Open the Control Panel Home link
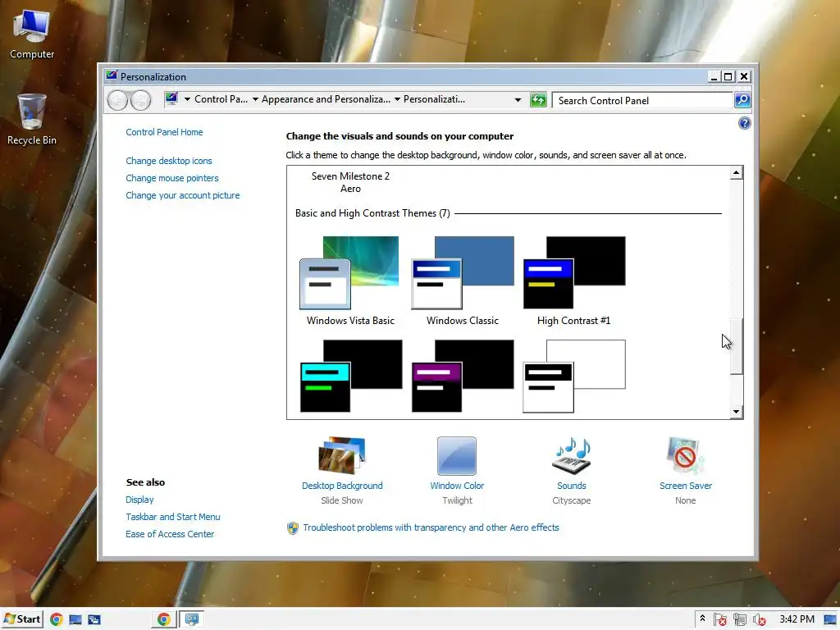The height and width of the screenshot is (630, 840). point(164,132)
